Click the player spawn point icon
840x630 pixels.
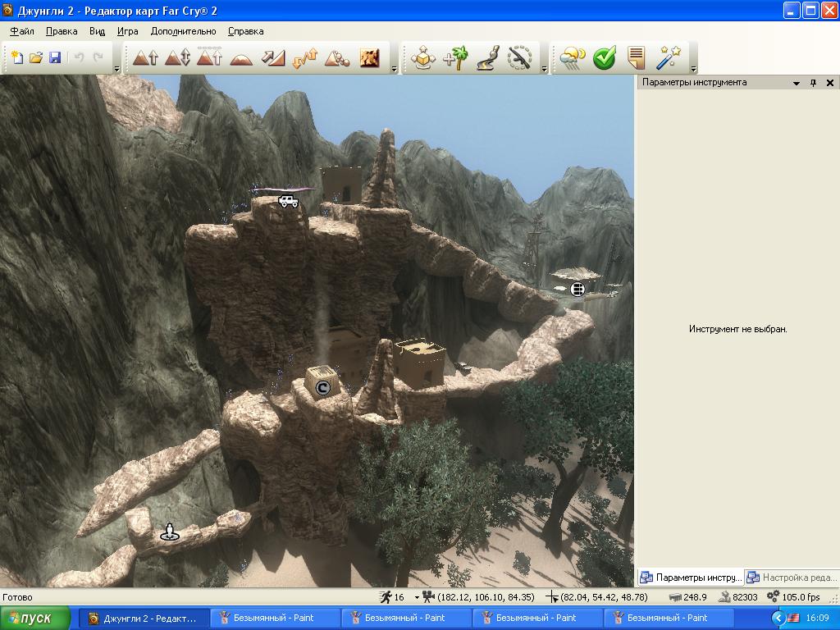(x=170, y=532)
